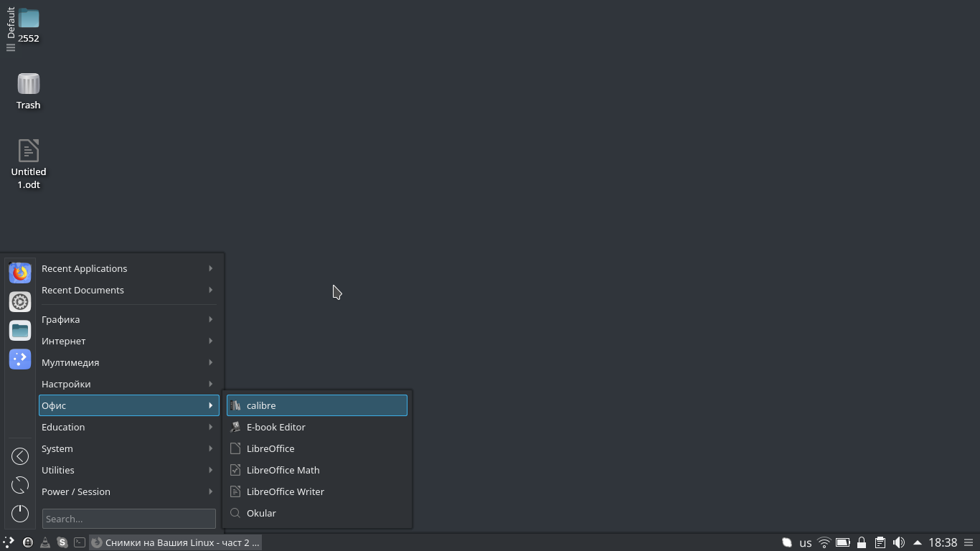Viewport: 980px width, 551px height.
Task: Open the volume speaker tray icon
Action: (x=898, y=542)
